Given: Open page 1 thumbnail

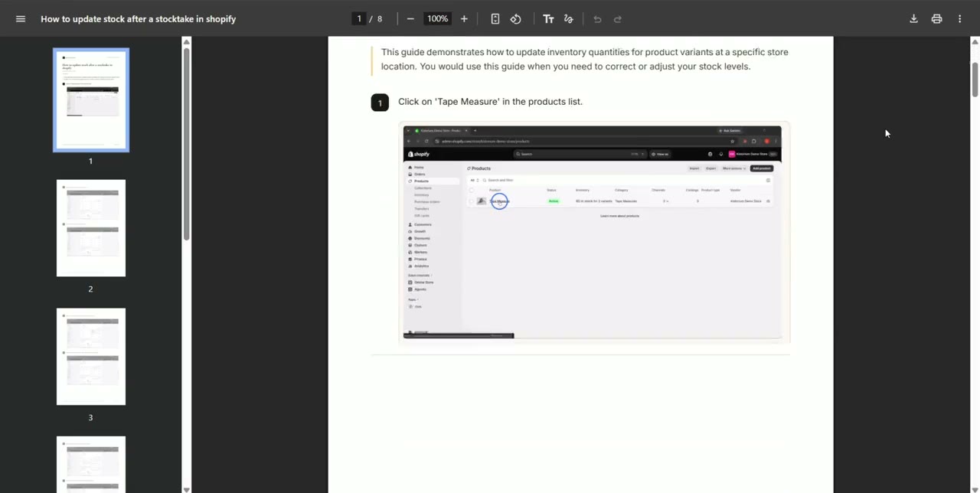Looking at the screenshot, I should coord(91,100).
